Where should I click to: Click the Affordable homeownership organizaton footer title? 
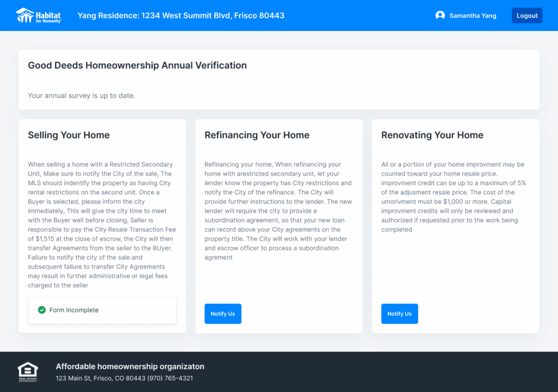click(x=130, y=366)
